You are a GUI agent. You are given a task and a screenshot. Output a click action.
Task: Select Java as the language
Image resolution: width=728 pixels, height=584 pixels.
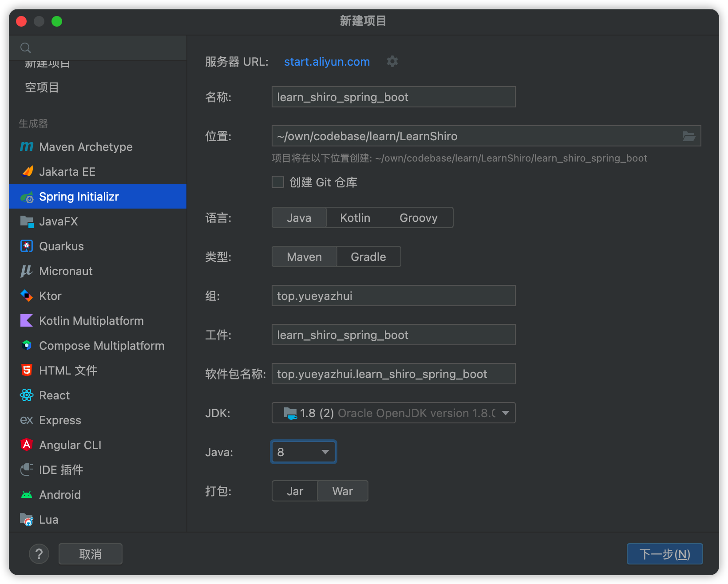pos(299,217)
